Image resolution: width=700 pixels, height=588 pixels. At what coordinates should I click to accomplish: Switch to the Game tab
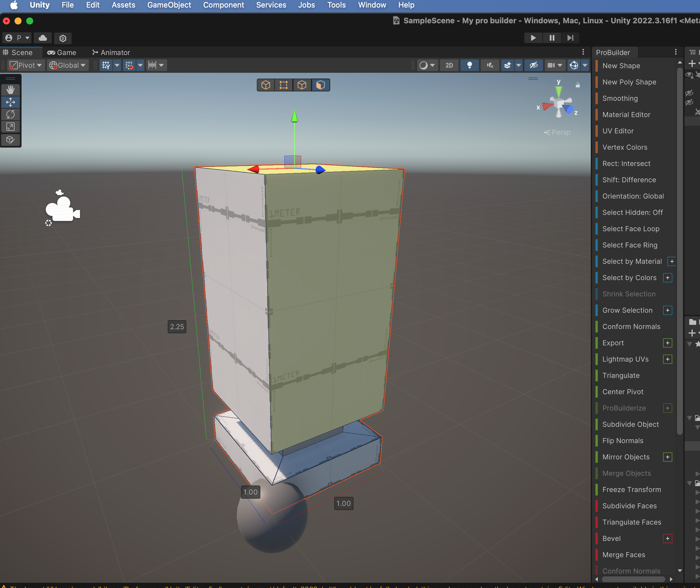[x=62, y=52]
